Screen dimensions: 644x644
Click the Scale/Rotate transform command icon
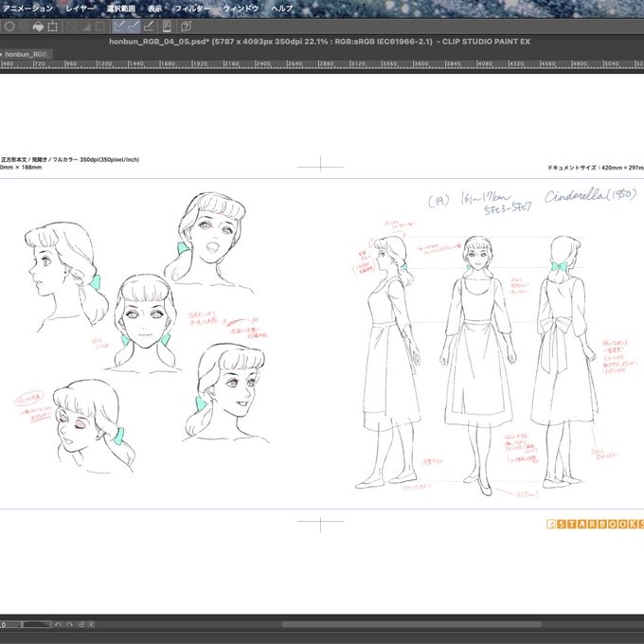[x=53, y=27]
